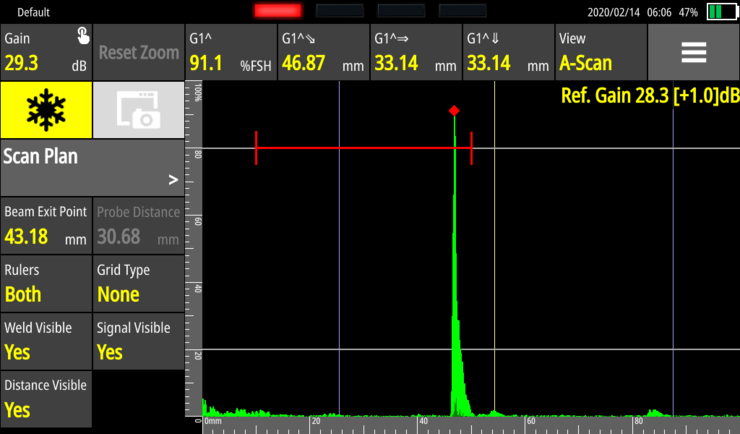Viewport: 740px width, 434px height.
Task: Click the 80 mark on vertical ruler
Action: 198,154
